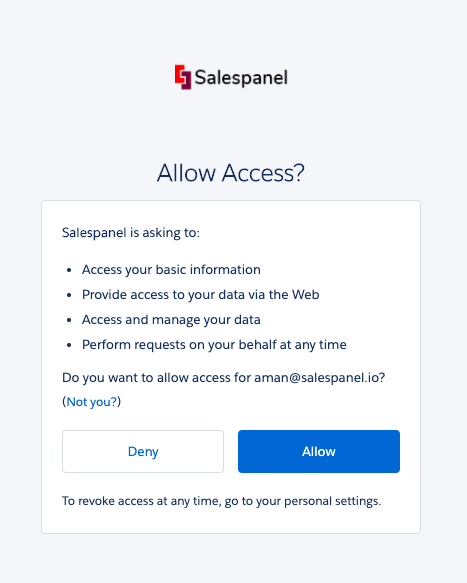
Task: Click the "To revoke access" notice text
Action: click(x=221, y=501)
